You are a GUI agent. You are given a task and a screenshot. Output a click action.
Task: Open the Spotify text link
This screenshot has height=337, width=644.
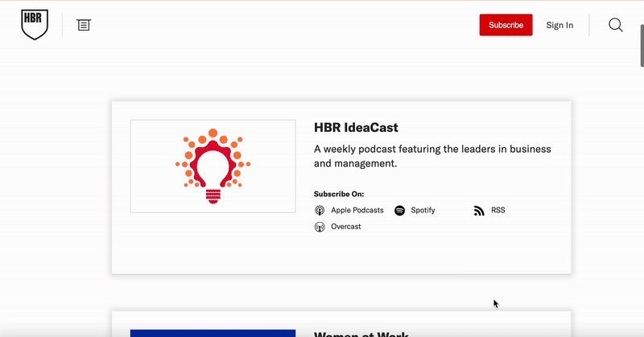pos(423,210)
